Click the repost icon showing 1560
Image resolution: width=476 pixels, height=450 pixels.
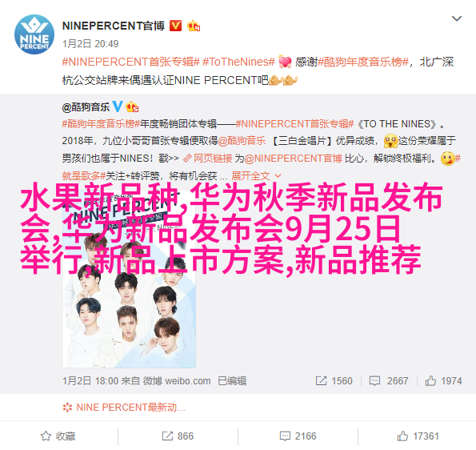click(x=321, y=380)
